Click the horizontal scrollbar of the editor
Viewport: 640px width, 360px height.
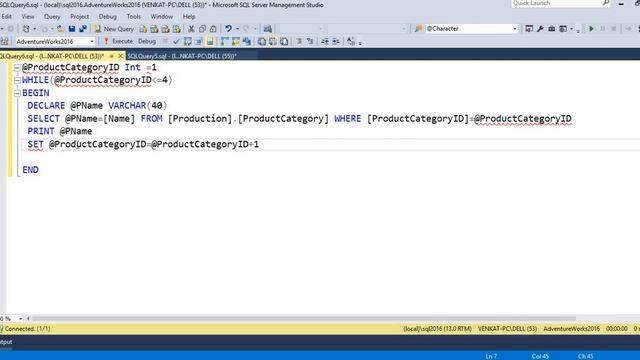[x=304, y=318]
